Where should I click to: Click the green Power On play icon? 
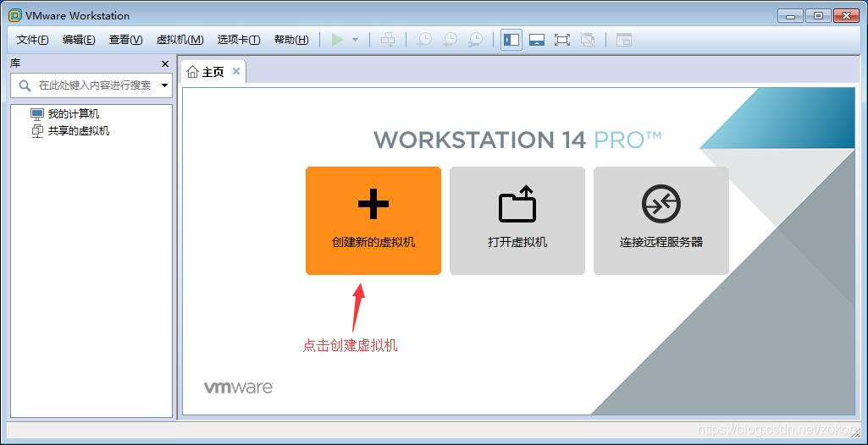[x=338, y=40]
